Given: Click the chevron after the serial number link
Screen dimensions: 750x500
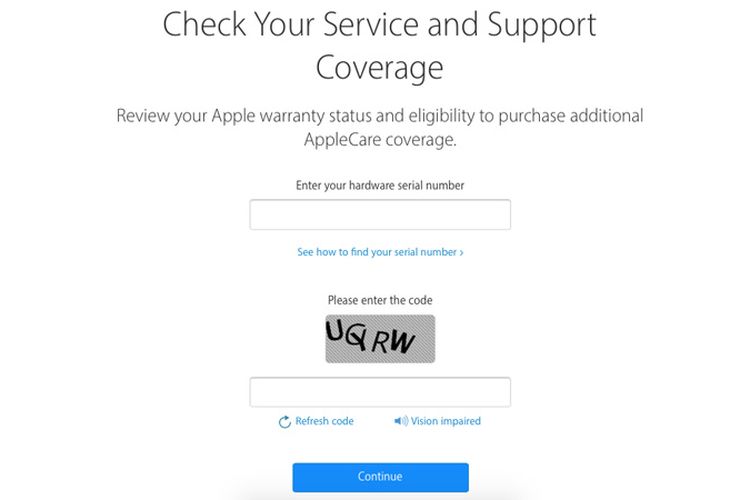Looking at the screenshot, I should coord(462,253).
